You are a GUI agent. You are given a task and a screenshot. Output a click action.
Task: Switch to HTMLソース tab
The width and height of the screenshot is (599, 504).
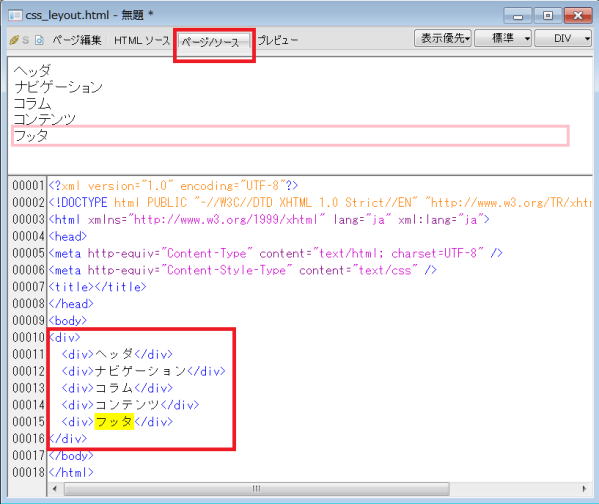click(x=142, y=41)
